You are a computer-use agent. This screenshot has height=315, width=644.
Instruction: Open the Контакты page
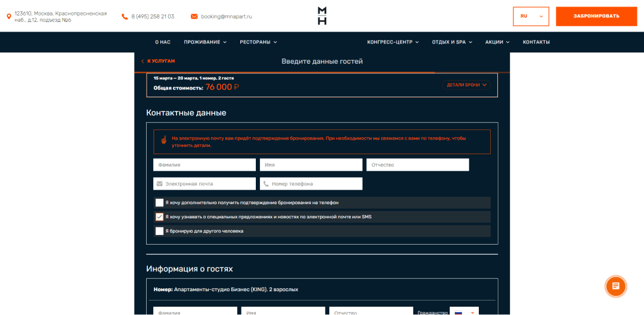point(536,42)
